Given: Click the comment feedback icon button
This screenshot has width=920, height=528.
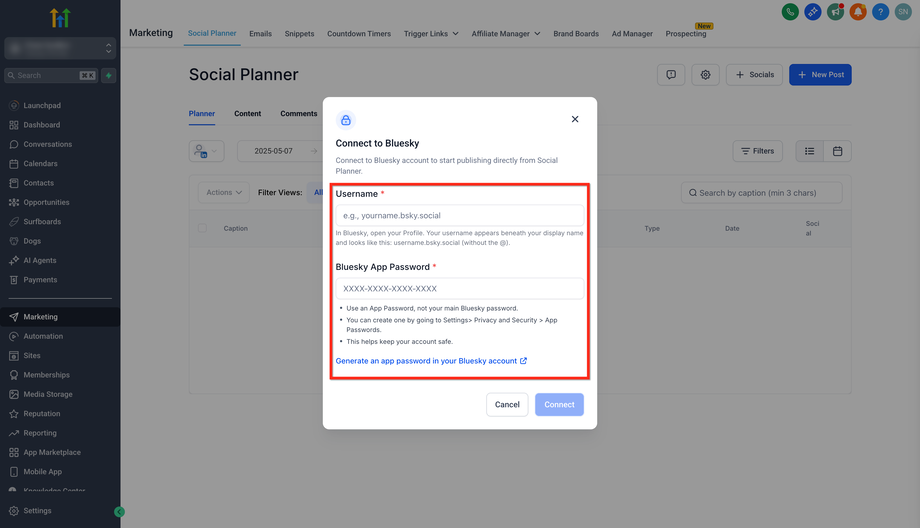Looking at the screenshot, I should [x=671, y=75].
